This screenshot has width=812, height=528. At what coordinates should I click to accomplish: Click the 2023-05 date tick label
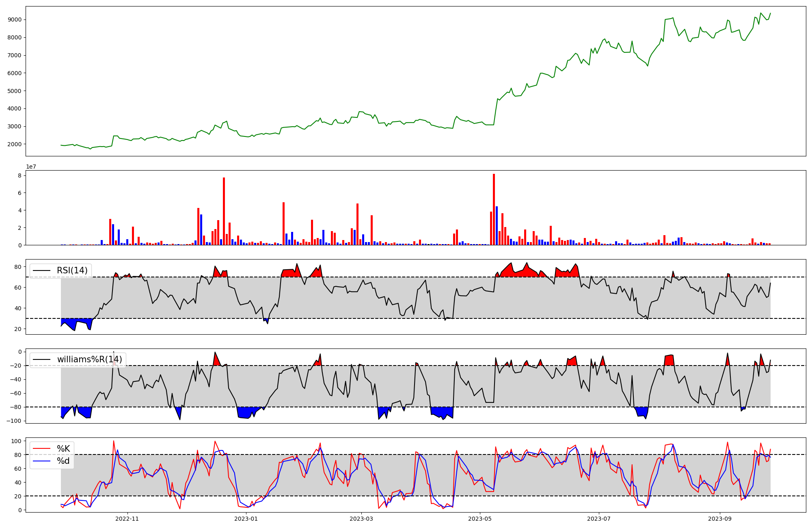[x=480, y=519]
